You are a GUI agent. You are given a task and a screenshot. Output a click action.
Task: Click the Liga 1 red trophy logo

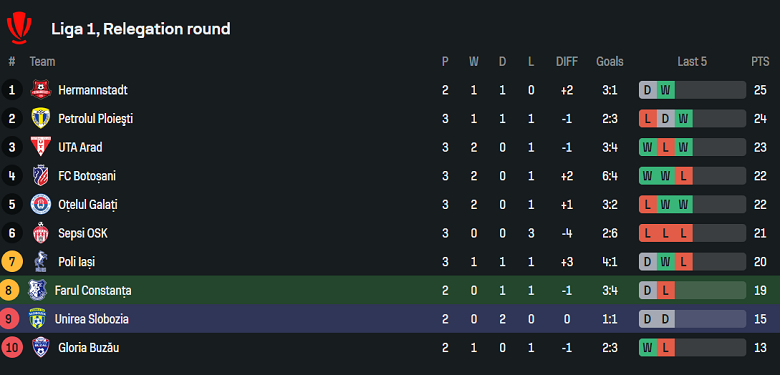pyautogui.click(x=19, y=29)
